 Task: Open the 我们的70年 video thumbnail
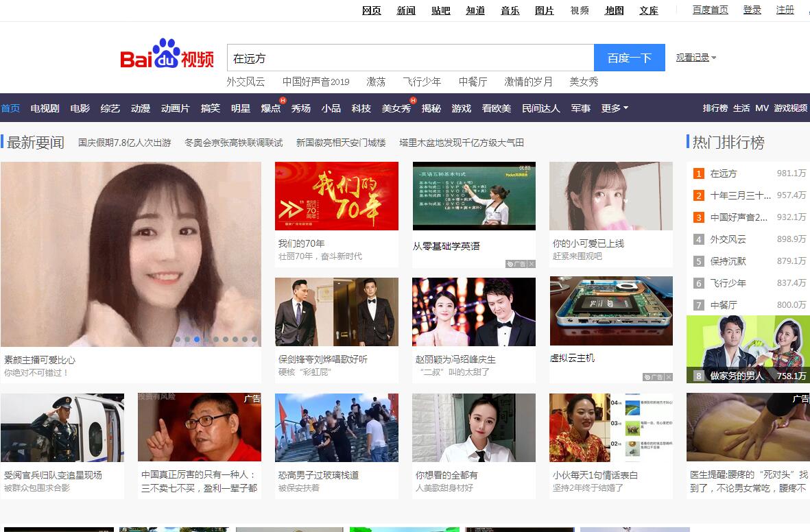pyautogui.click(x=336, y=196)
